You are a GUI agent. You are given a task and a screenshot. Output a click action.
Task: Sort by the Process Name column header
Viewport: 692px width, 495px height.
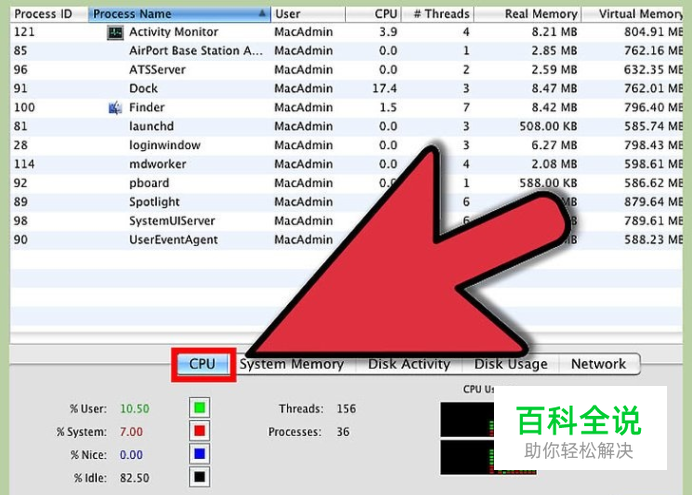coord(179,14)
